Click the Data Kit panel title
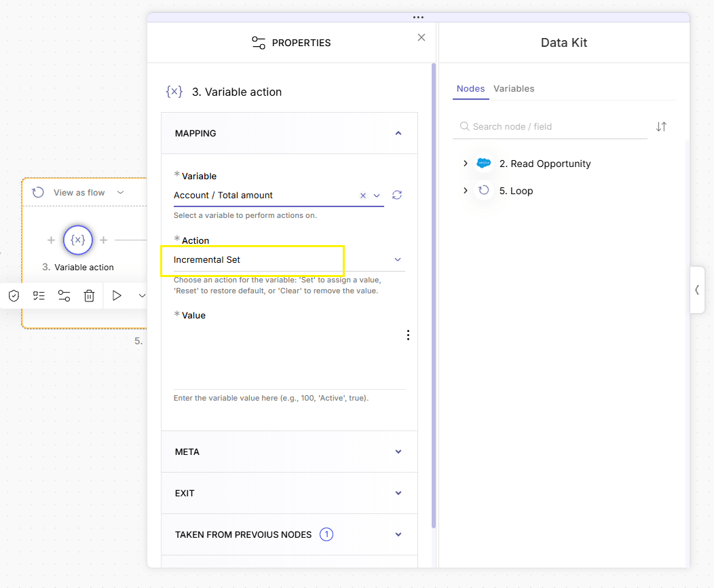 point(564,43)
